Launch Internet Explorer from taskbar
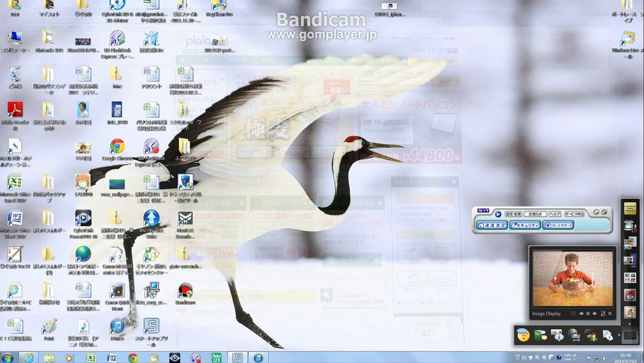 click(29, 357)
